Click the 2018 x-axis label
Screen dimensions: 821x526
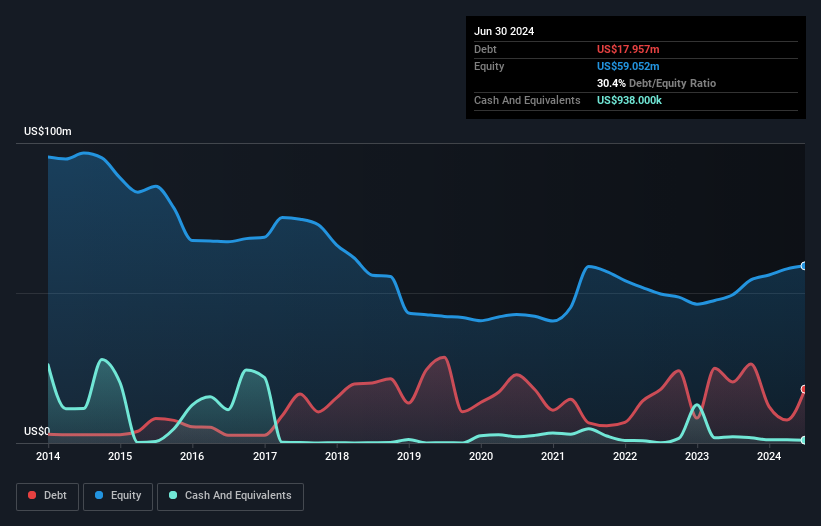coord(337,456)
